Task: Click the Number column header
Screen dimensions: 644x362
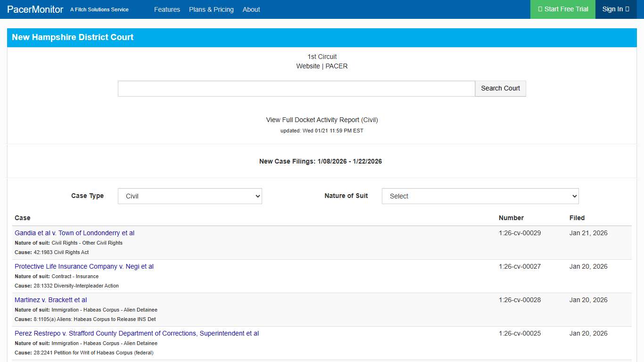Action: point(511,218)
